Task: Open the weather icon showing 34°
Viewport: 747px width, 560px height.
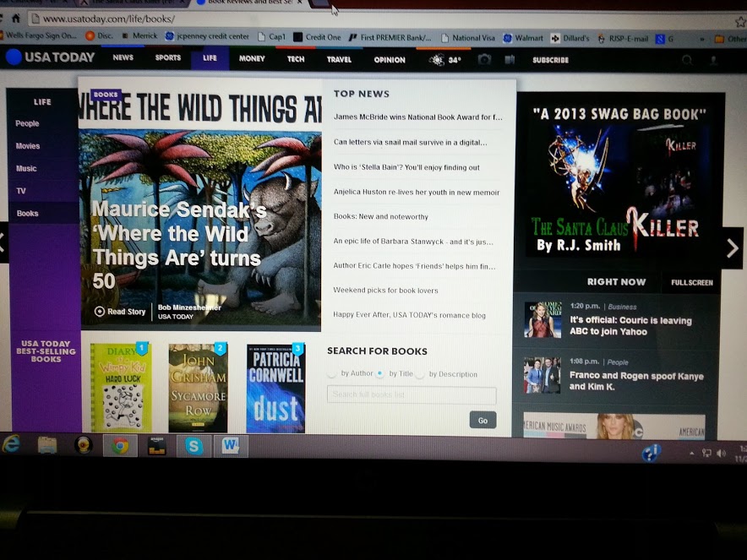Action: tap(445, 60)
